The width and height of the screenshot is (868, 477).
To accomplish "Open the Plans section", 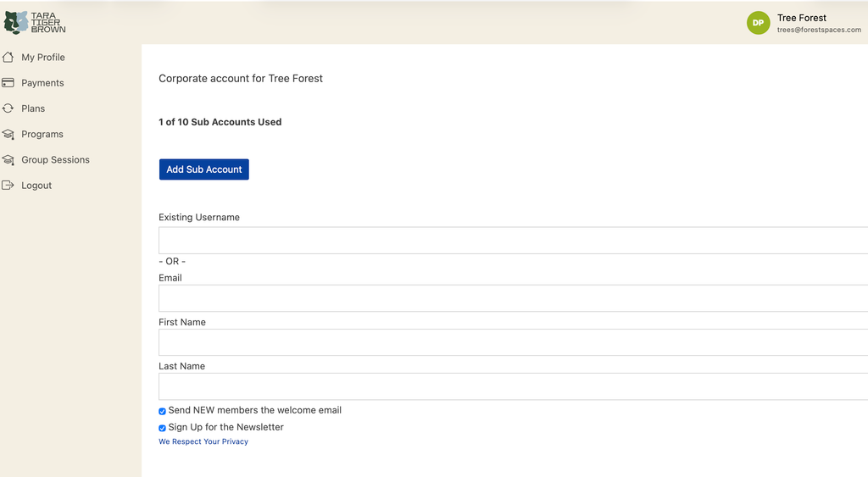I will pyautogui.click(x=33, y=108).
